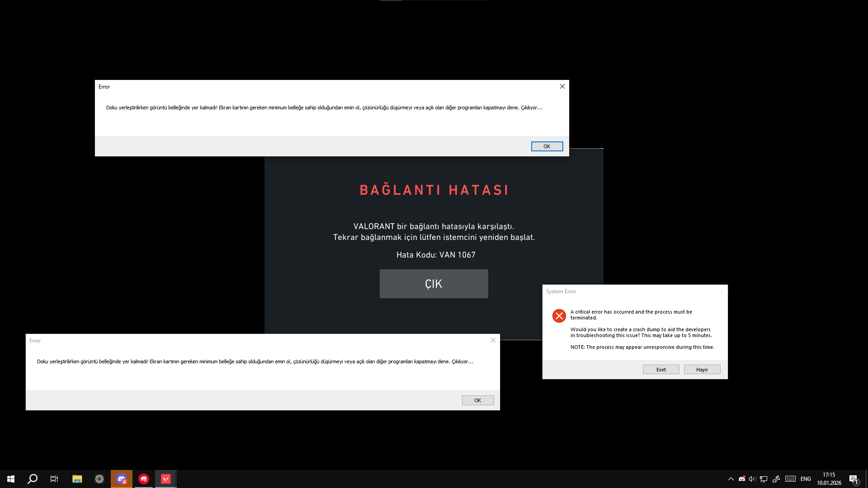Open the touch keyboard from the tray
This screenshot has width=868, height=488.
click(790, 479)
